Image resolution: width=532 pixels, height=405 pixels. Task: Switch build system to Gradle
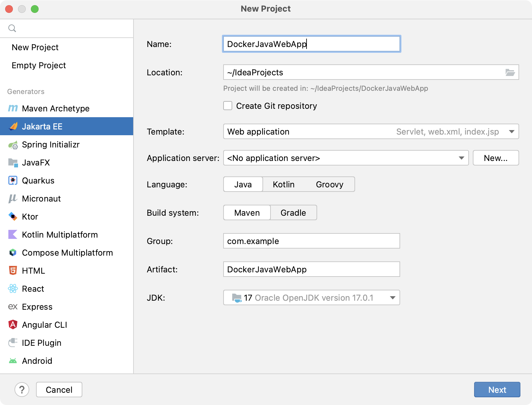(x=293, y=212)
